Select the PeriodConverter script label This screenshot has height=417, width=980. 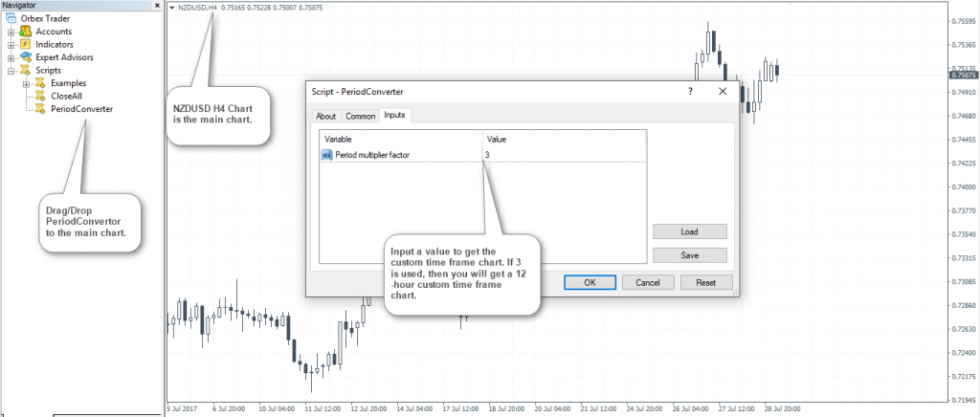click(x=82, y=109)
